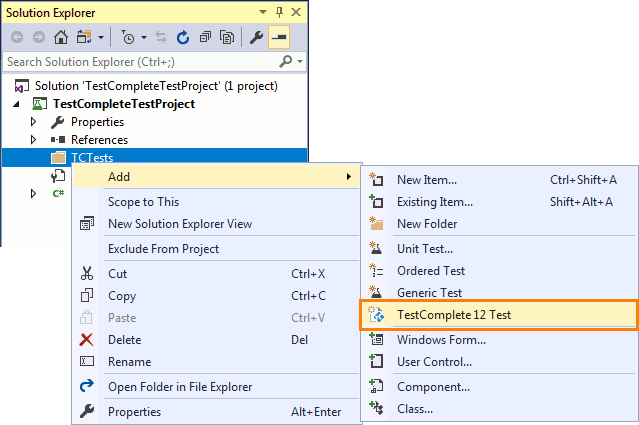The image size is (639, 425).
Task: Click the Refresh toolbar icon
Action: pyautogui.click(x=183, y=38)
